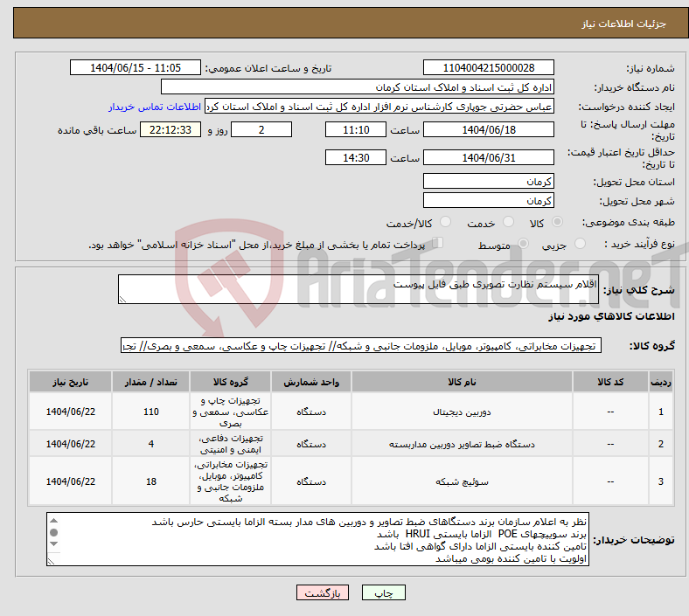The image size is (689, 616).
Task: Click the تاریخ نیاز column header
Action: click(70, 382)
